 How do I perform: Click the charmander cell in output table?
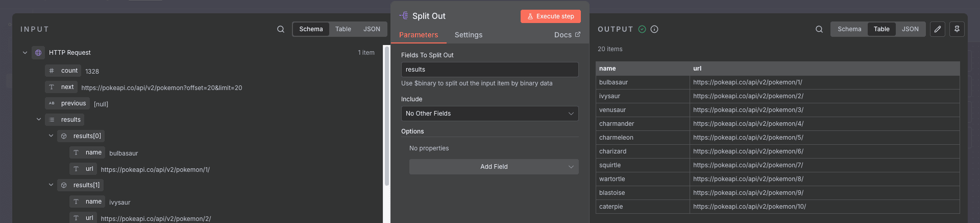(x=643, y=124)
